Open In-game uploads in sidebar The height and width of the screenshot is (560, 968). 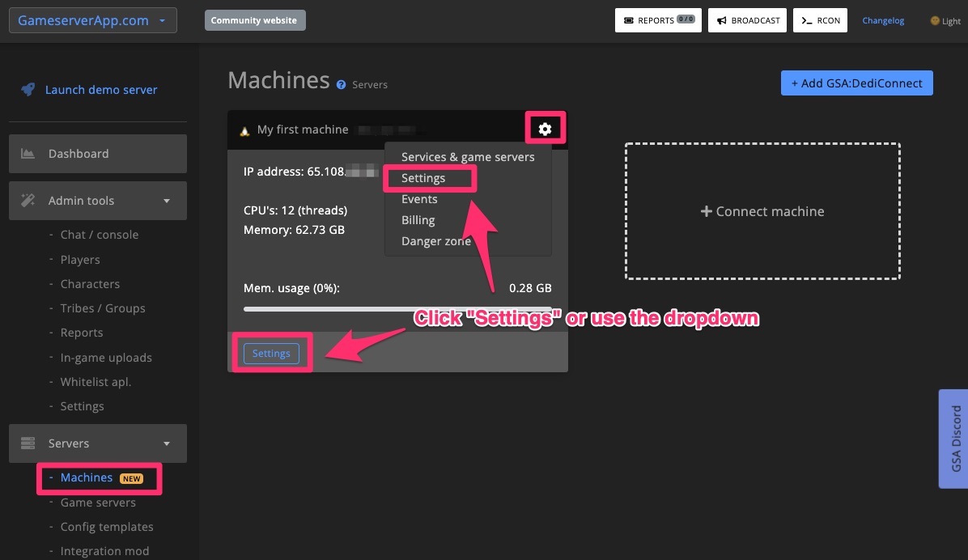click(105, 358)
